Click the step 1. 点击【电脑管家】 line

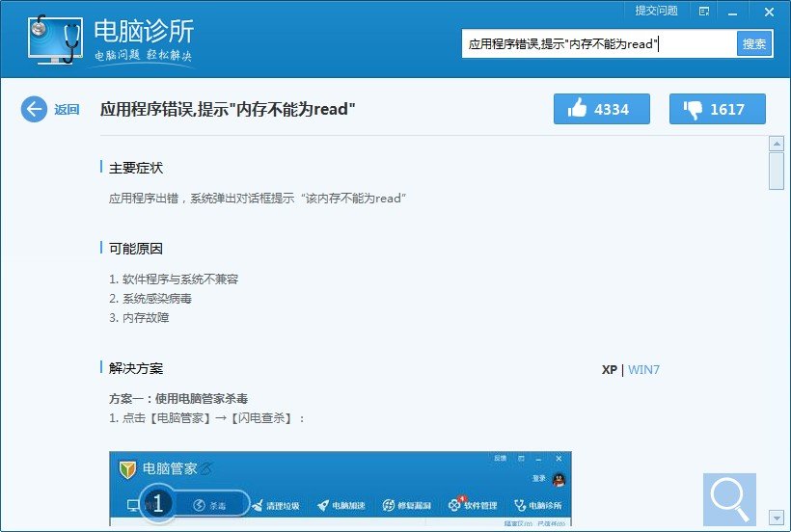(x=206, y=417)
